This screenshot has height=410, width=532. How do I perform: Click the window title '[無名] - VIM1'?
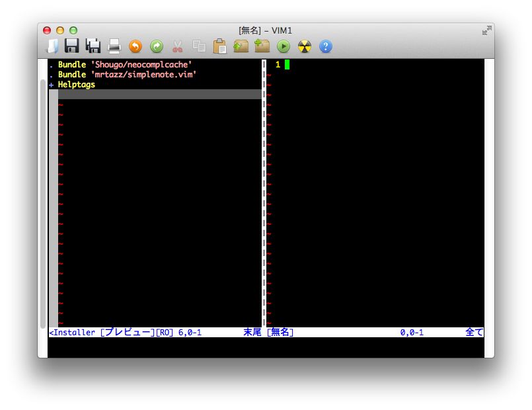click(x=265, y=30)
